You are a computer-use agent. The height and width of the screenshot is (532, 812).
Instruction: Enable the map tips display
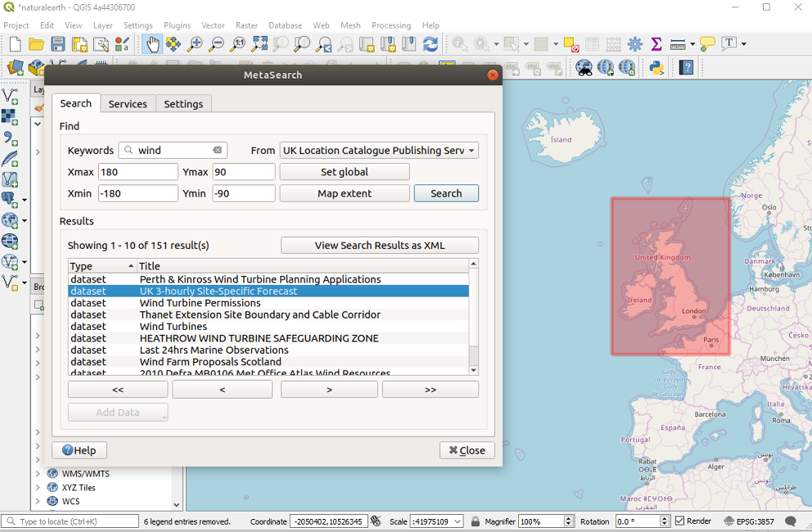706,45
